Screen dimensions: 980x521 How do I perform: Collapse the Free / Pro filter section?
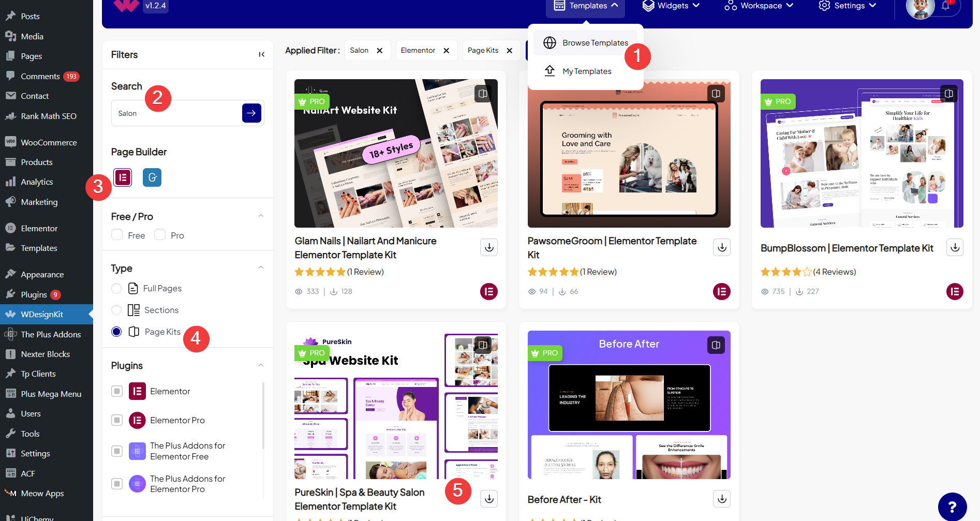click(x=261, y=216)
